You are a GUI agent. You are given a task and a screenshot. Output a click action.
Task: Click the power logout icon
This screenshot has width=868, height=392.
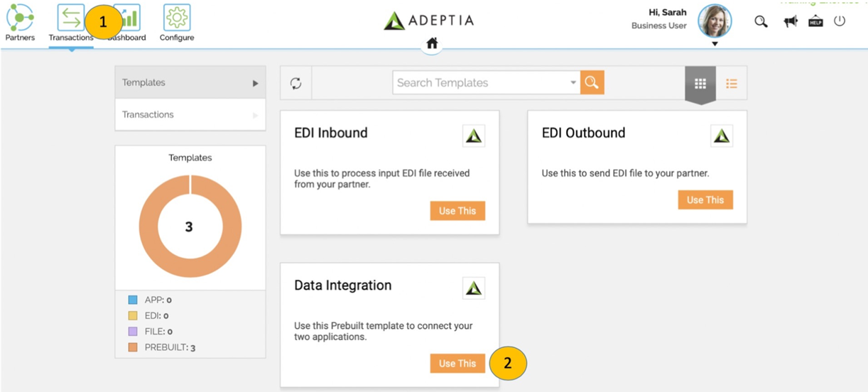[x=840, y=21]
